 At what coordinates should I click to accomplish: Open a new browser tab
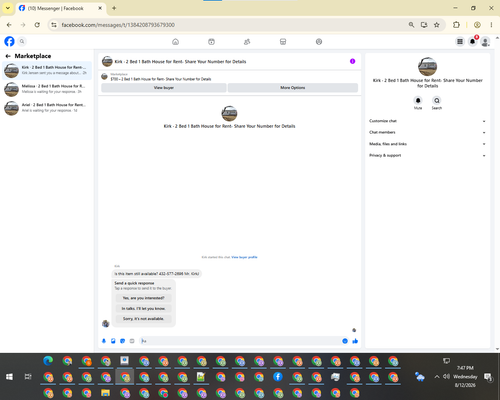click(114, 8)
